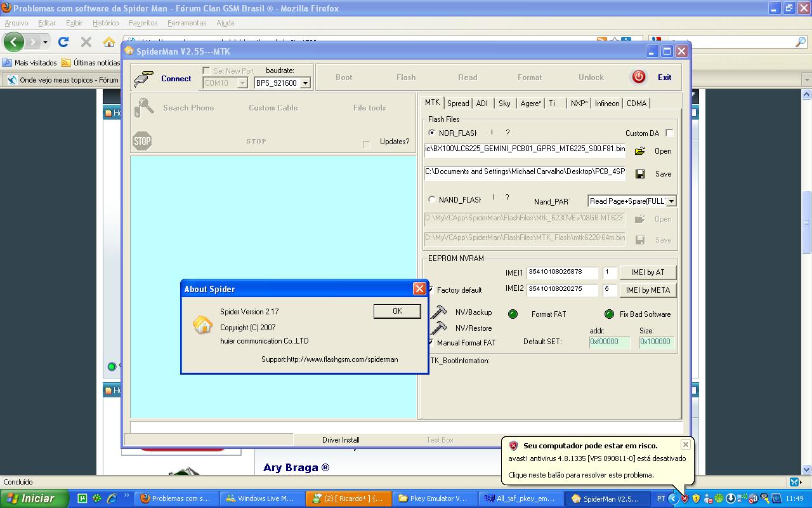
Task: Close the avast warning balloon
Action: pos(685,444)
